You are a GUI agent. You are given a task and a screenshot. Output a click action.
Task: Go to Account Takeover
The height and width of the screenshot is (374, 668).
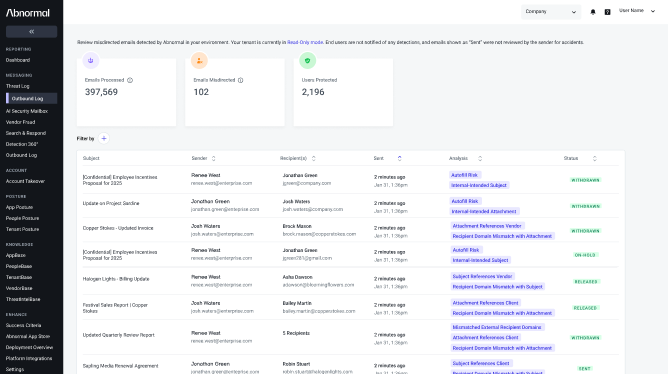25,181
